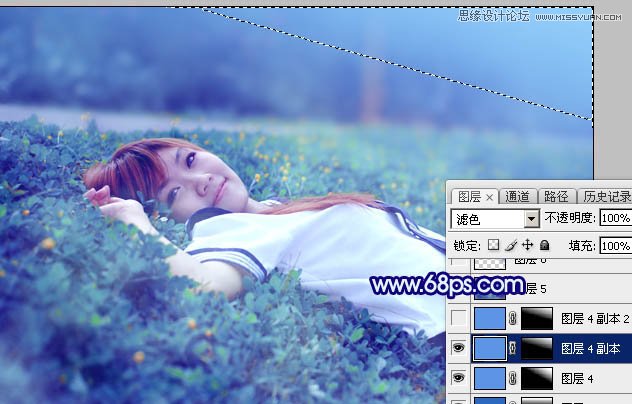This screenshot has width=632, height=404.
Task: Select the 图层 4 layer name
Action: pyautogui.click(x=577, y=379)
